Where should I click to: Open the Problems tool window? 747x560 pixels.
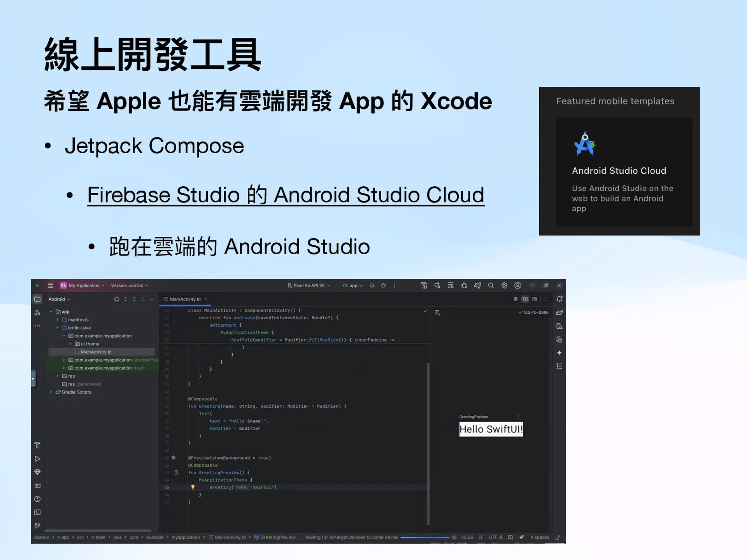[x=37, y=499]
